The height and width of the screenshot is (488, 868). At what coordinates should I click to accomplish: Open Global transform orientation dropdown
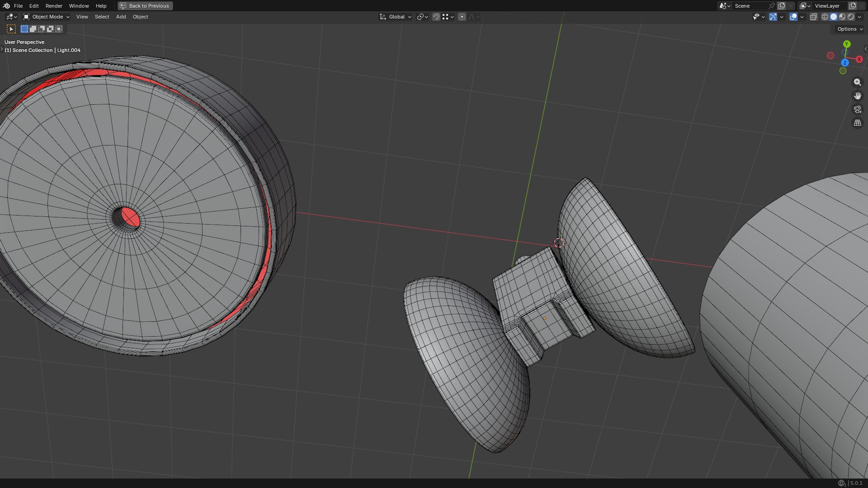396,17
